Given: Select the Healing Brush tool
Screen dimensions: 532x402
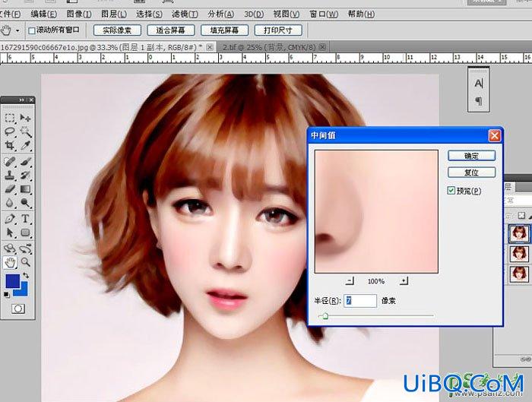Looking at the screenshot, I should point(10,161).
